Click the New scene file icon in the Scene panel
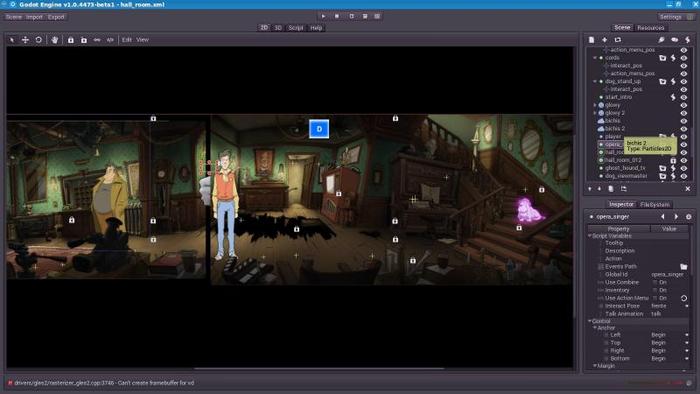This screenshot has height=394, width=700. click(x=592, y=40)
